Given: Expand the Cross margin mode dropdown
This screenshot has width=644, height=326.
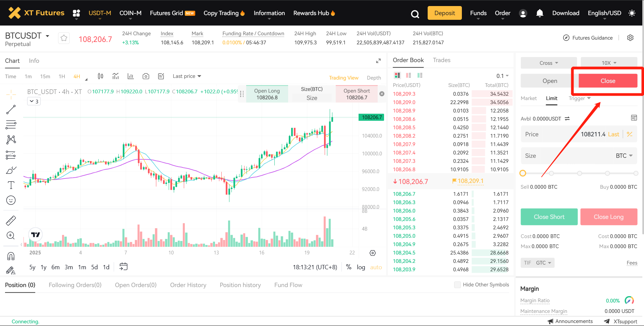Looking at the screenshot, I should tap(548, 63).
